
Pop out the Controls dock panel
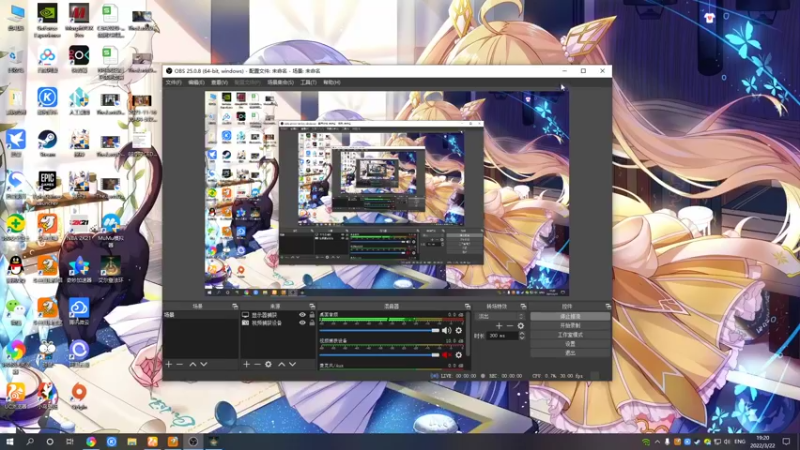pyautogui.click(x=608, y=306)
